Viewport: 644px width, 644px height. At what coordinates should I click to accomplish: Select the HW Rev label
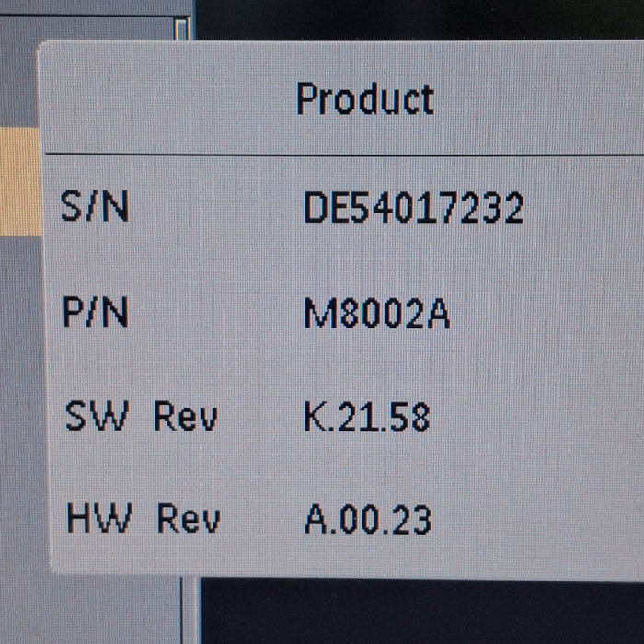pyautogui.click(x=143, y=519)
